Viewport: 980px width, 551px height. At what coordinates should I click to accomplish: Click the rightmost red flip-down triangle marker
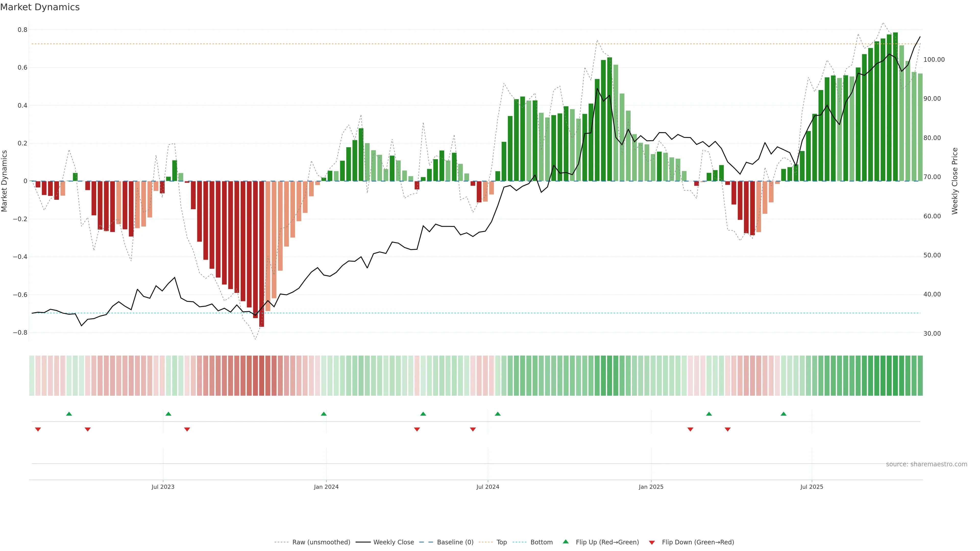tap(727, 429)
